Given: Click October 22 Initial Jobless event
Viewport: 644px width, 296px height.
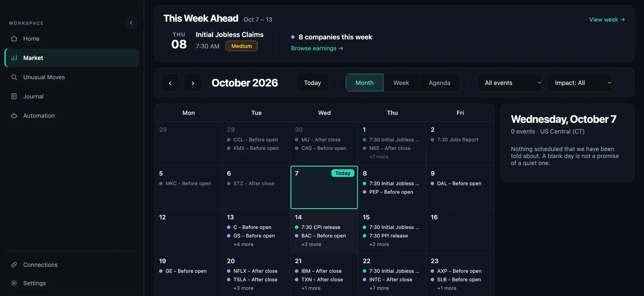Looking at the screenshot, I should point(391,271).
